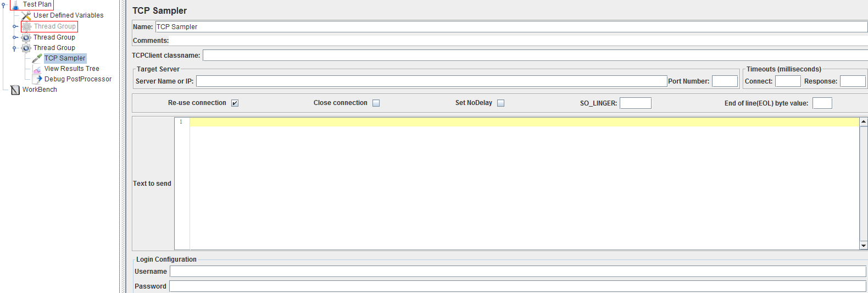This screenshot has height=293, width=868.
Task: Select View Results Tree in the tree
Action: [x=72, y=69]
